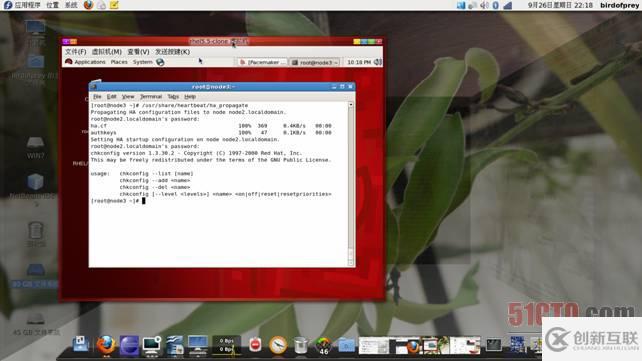Open terminal Tabs menu

point(173,97)
